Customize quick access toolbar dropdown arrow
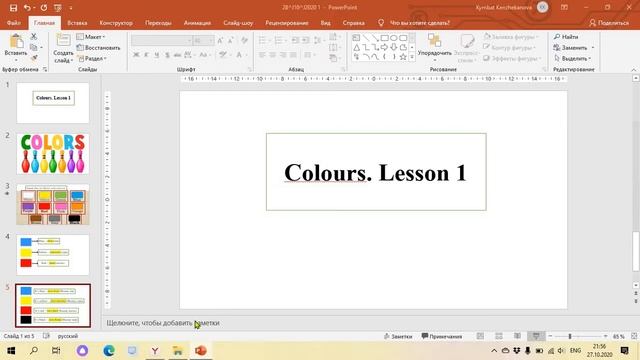Viewport: 640px width, 360px height. point(71,8)
